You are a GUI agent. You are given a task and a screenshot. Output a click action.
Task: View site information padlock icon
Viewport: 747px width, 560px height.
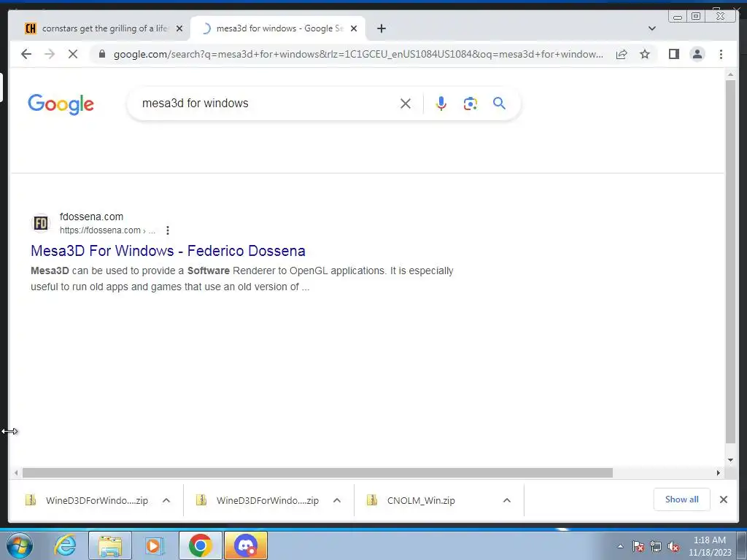pyautogui.click(x=101, y=54)
